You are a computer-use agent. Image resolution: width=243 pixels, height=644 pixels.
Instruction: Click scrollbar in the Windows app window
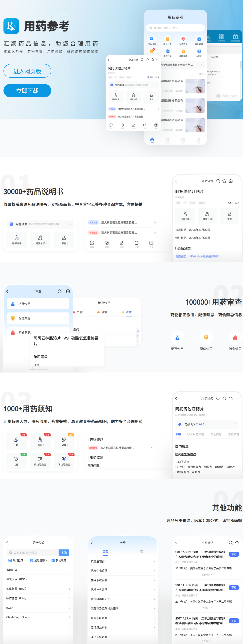(x=241, y=64)
